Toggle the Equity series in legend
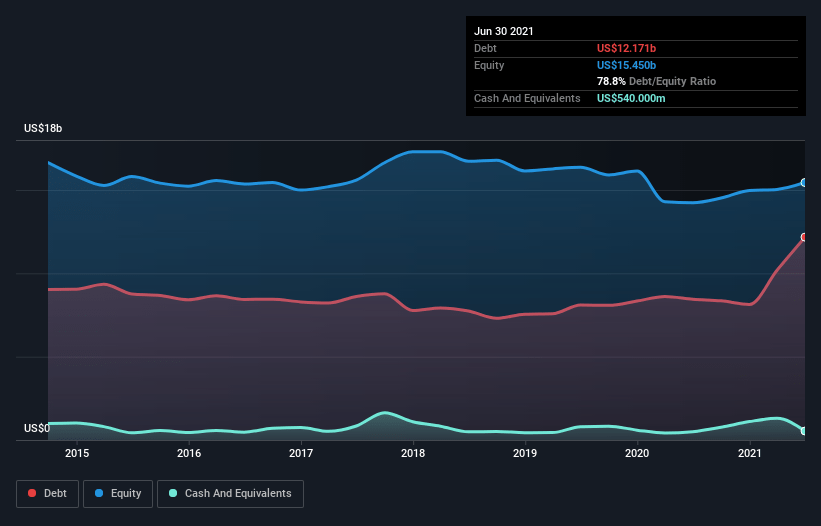This screenshot has height=526, width=821. tap(118, 493)
